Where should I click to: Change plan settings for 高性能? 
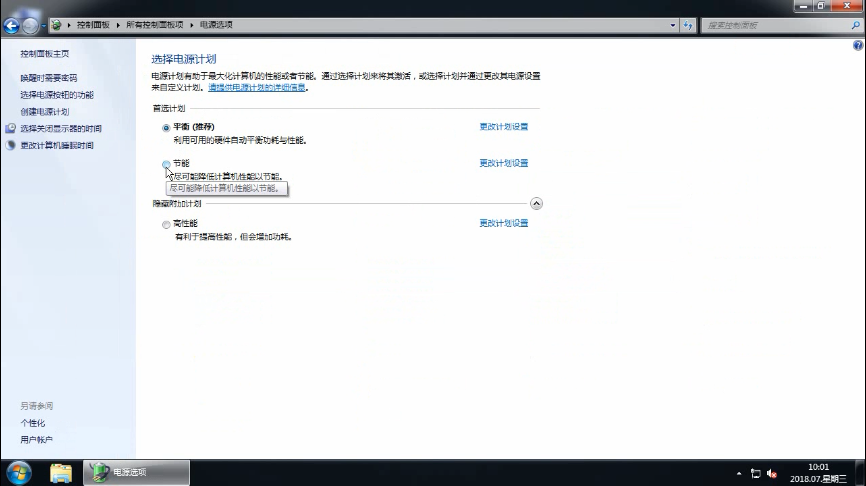point(504,223)
